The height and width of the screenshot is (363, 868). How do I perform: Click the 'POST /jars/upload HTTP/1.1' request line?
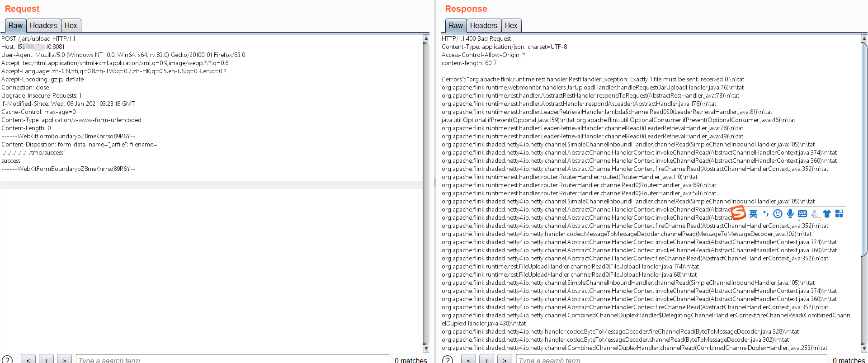point(38,39)
